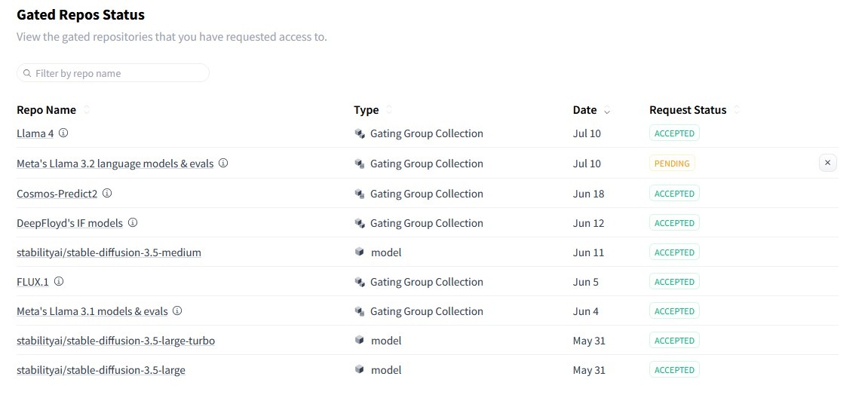Open the Llama 4 collection link
Image resolution: width=868 pixels, height=419 pixels.
(35, 133)
